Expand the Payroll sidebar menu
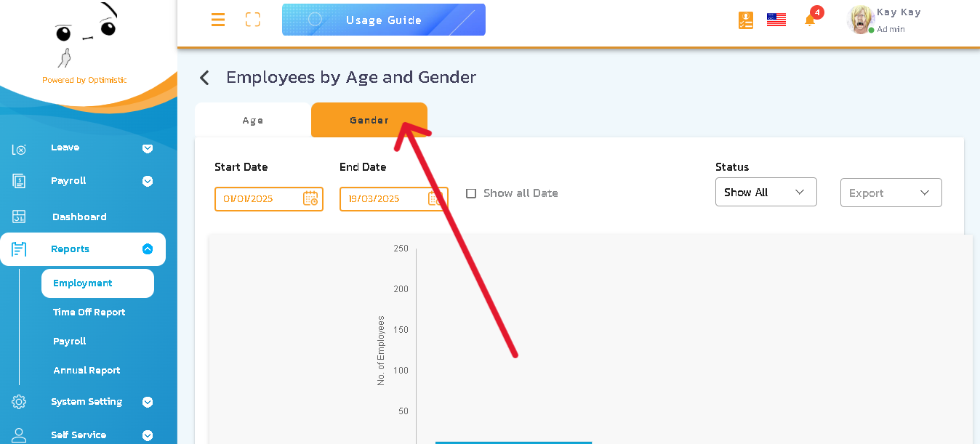Screen dimensions: 980x444 coord(148,181)
